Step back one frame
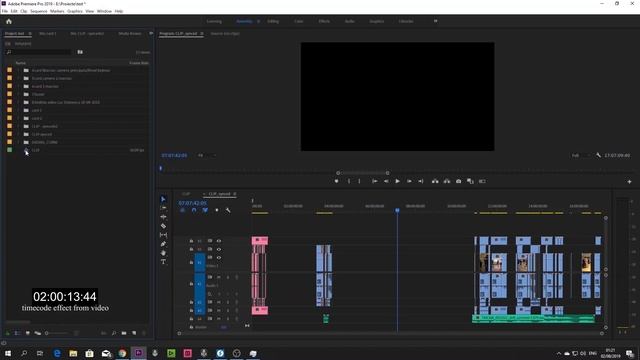Image resolution: width=640 pixels, height=360 pixels. click(386, 181)
